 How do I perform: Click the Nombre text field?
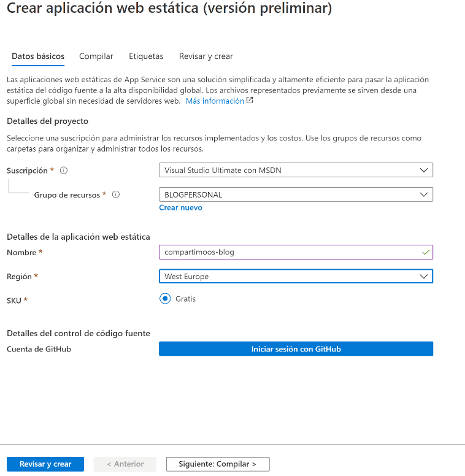(x=288, y=252)
